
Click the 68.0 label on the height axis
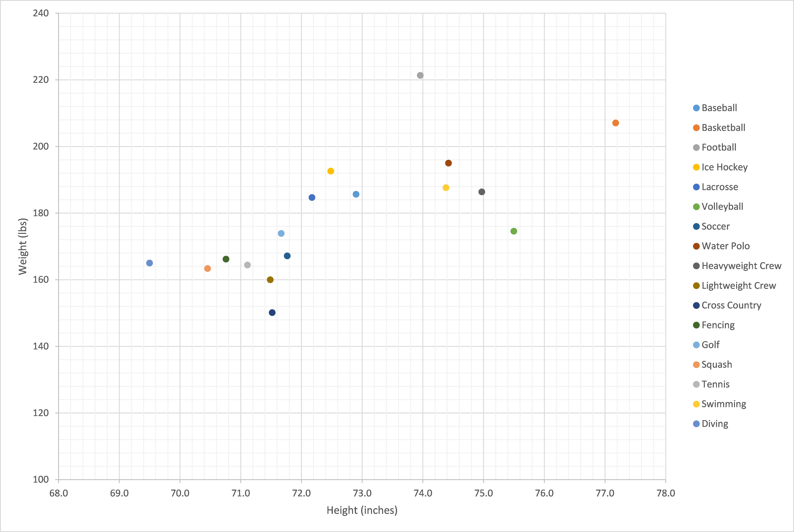(x=59, y=493)
